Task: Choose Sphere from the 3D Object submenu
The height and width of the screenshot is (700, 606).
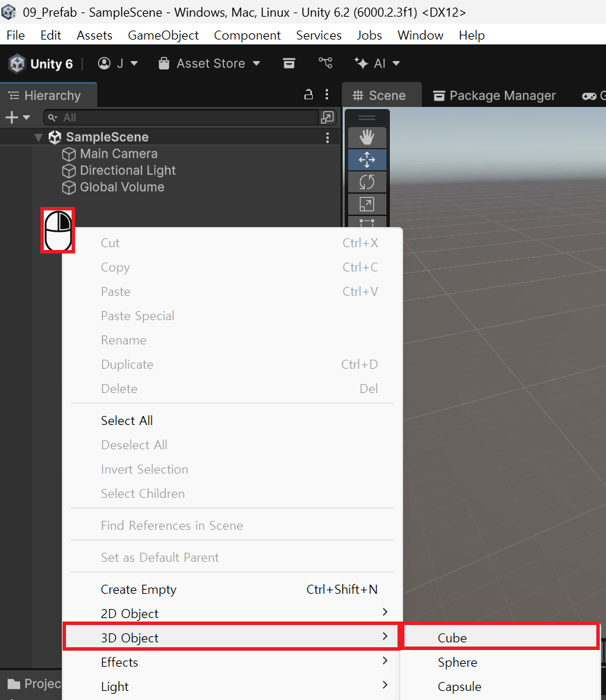Action: click(x=500, y=662)
